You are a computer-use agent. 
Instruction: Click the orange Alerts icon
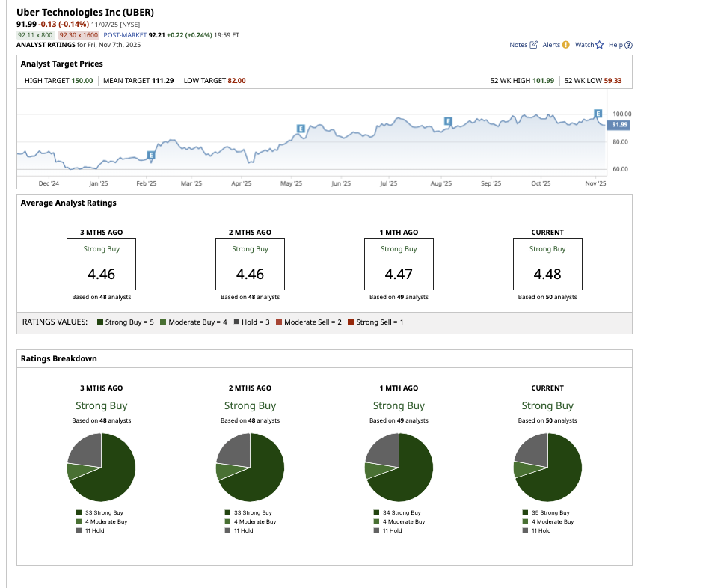tap(565, 45)
